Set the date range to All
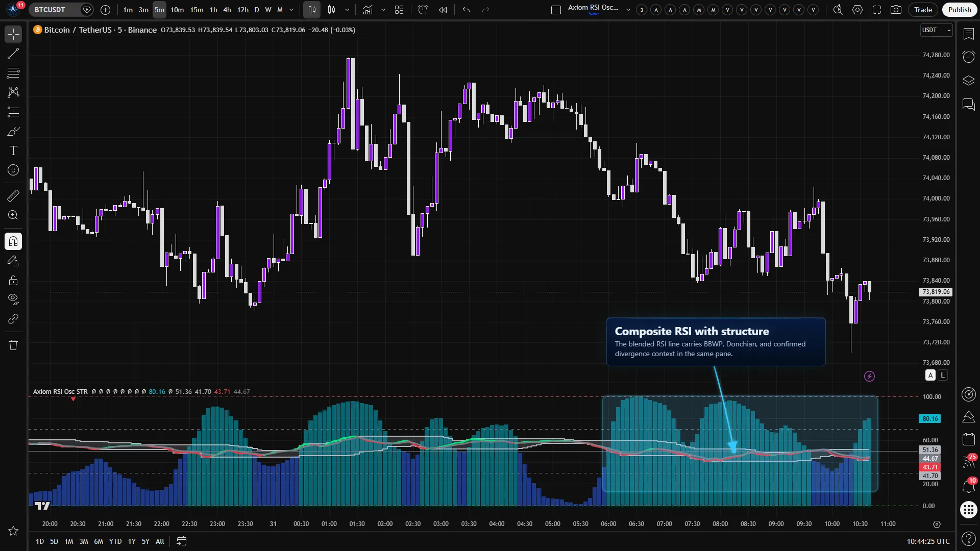Viewport: 980px width, 551px height. [160, 541]
